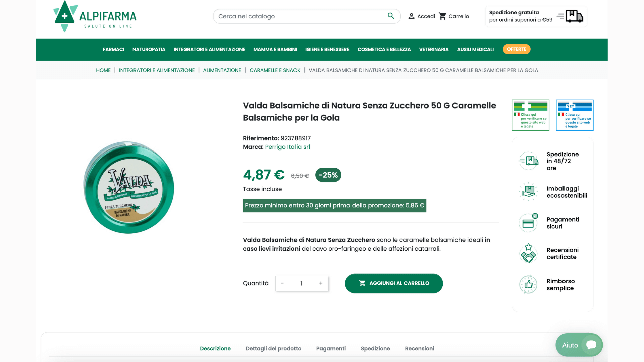Click the orange Offerte button

517,49
